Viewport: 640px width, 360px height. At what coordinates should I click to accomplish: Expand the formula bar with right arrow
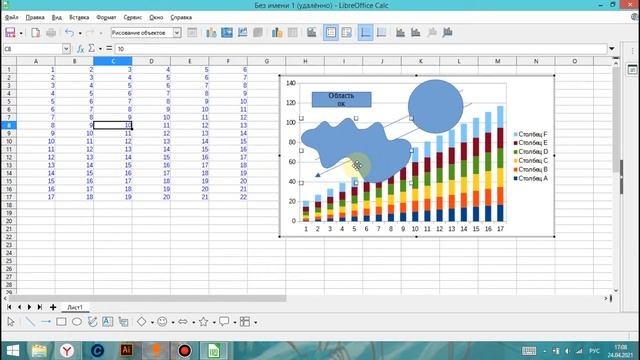612,49
